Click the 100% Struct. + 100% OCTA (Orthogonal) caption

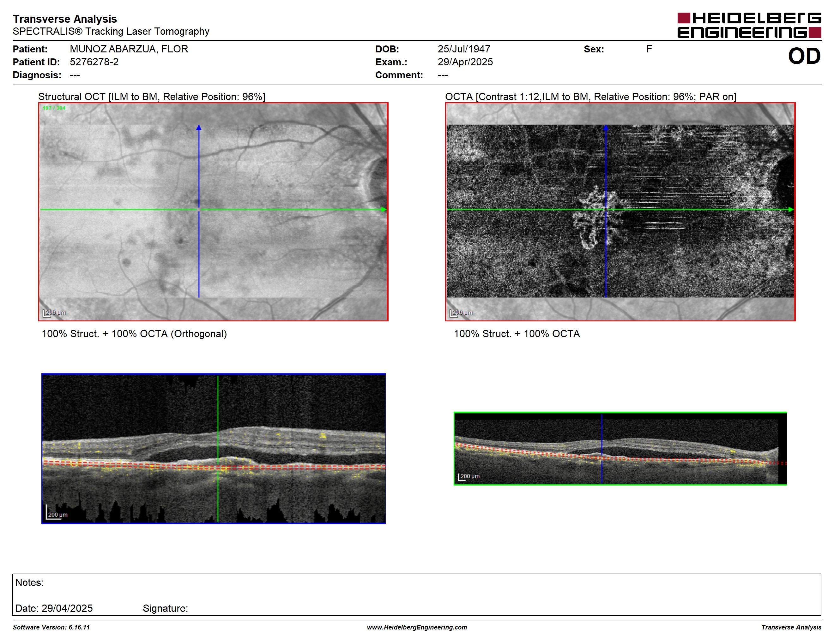(134, 334)
